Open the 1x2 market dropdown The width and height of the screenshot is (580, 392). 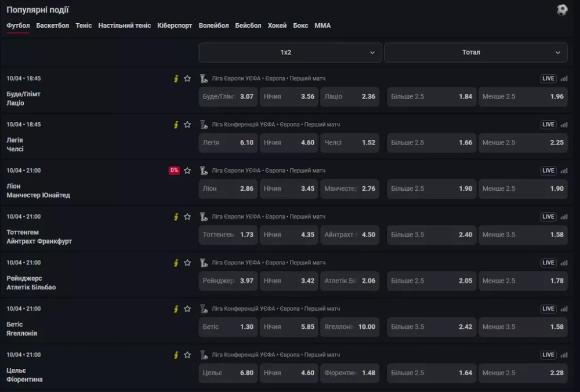290,53
